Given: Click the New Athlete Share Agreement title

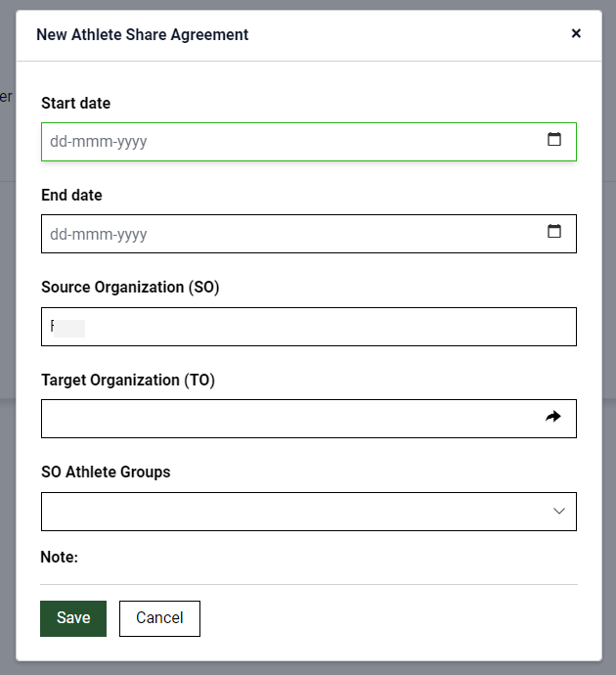Looking at the screenshot, I should (143, 34).
